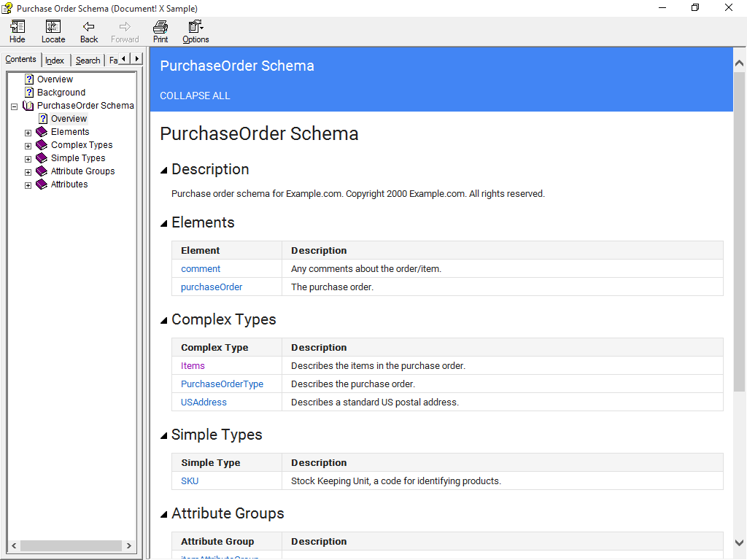Viewport: 747px width, 560px height.
Task: Select PurchaseOrder Schema tree label
Action: coord(85,105)
